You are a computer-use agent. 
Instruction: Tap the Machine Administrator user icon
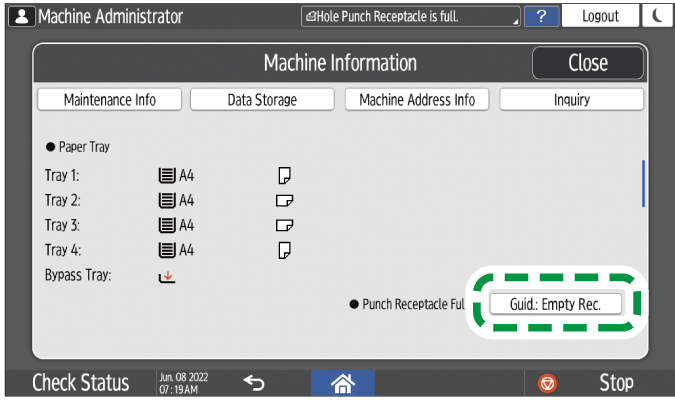20,16
